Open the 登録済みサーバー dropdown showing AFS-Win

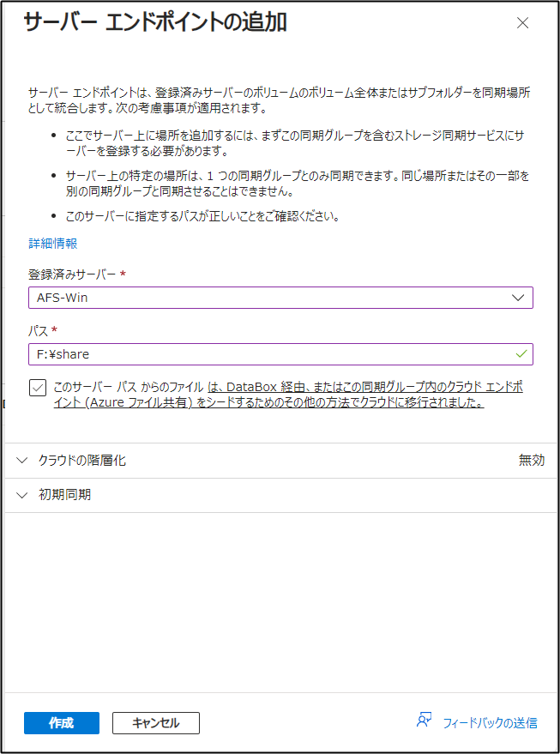click(x=280, y=298)
